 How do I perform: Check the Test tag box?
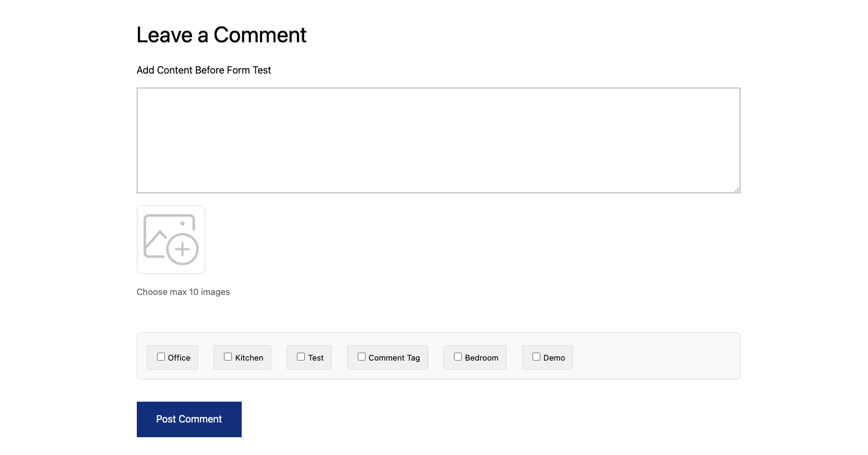click(301, 357)
